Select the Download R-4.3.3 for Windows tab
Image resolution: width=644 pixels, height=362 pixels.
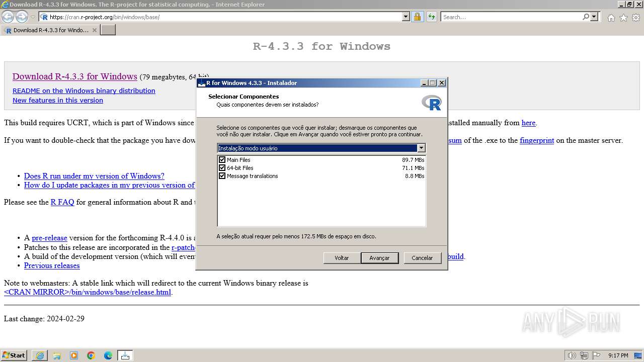49,30
